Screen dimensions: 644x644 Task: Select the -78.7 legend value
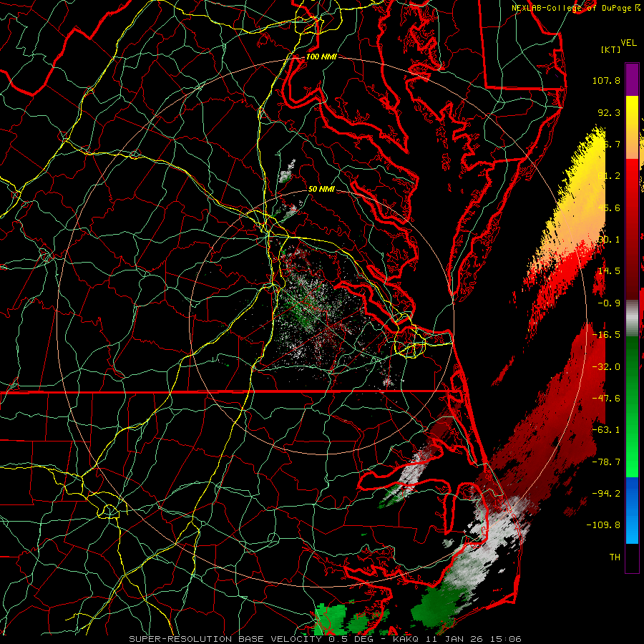(x=606, y=462)
